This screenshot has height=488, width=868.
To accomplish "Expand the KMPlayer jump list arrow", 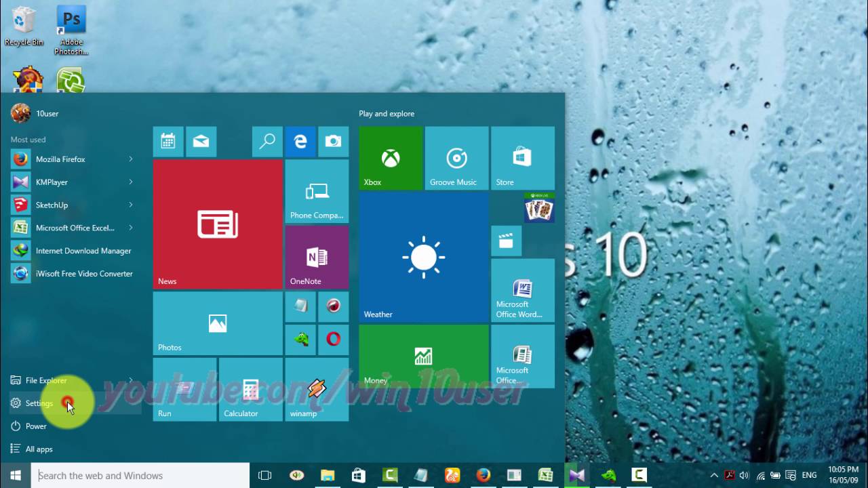I will pos(131,182).
